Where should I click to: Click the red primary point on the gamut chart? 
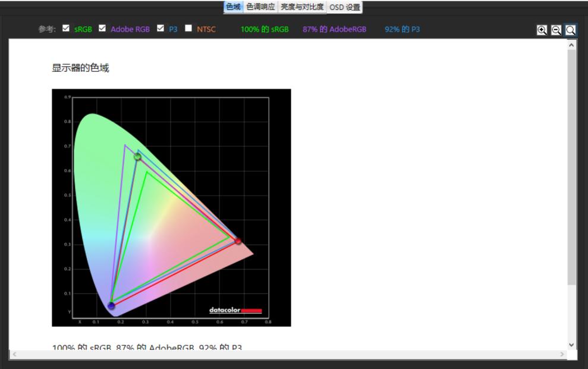coord(237,241)
